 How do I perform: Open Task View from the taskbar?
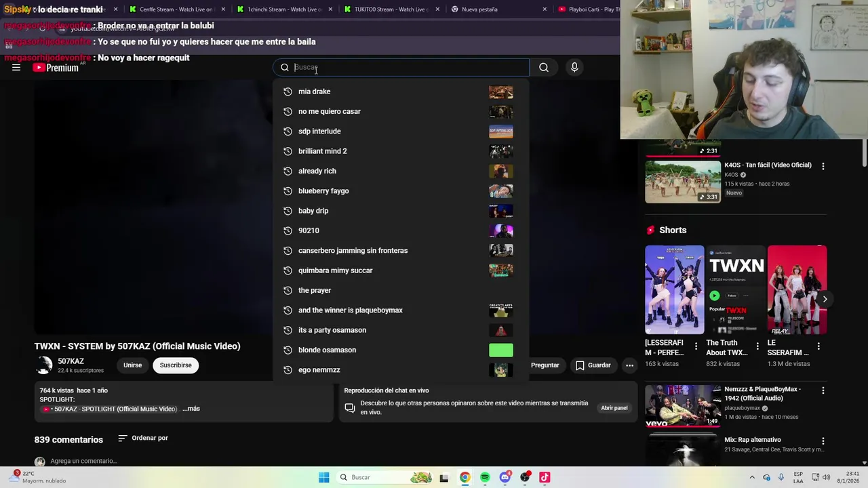click(x=444, y=477)
